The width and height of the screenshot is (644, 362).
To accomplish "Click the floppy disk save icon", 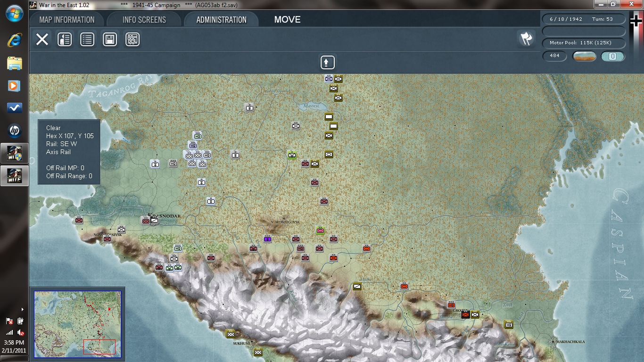I will [x=110, y=39].
